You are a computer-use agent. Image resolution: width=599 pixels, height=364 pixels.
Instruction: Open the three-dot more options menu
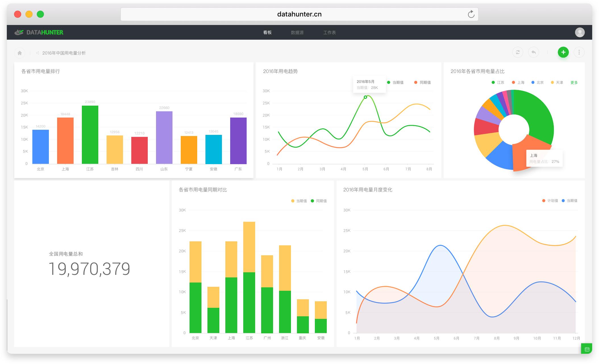pos(579,52)
